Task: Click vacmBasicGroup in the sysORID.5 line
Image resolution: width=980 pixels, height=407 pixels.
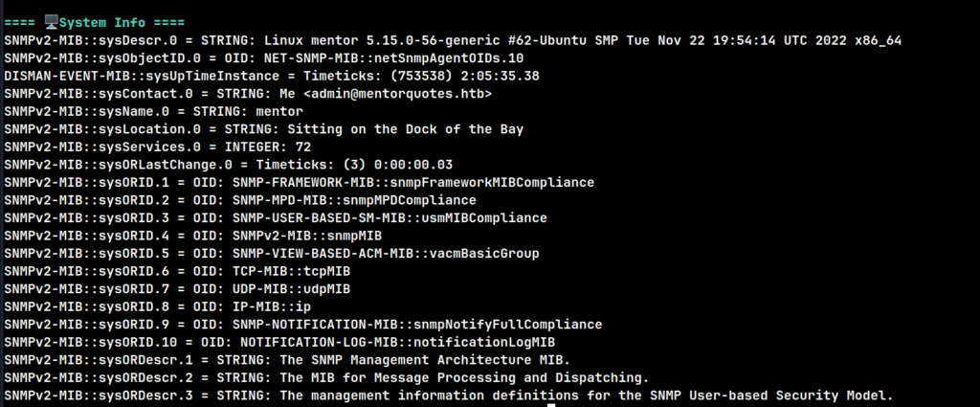Action: pyautogui.click(x=484, y=254)
